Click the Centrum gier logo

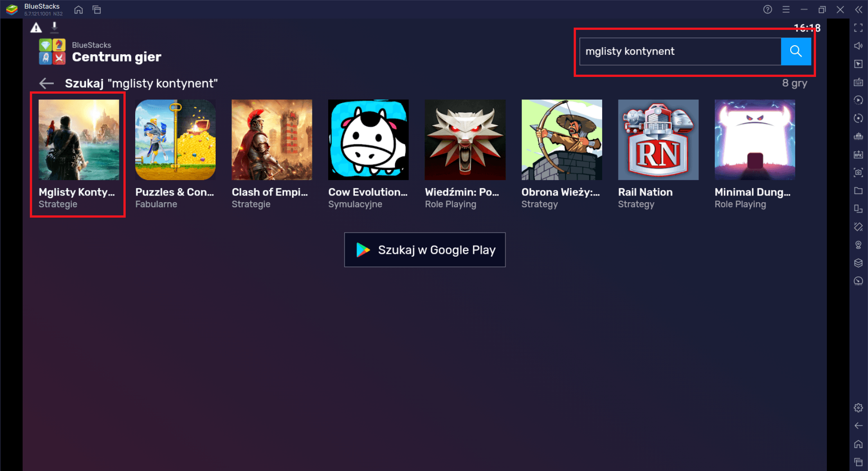52,51
